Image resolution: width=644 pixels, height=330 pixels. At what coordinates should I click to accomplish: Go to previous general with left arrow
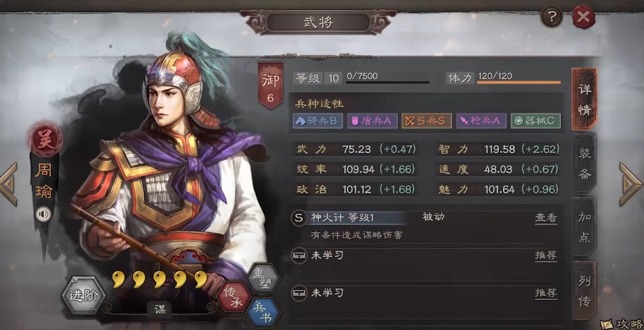[x=9, y=184]
